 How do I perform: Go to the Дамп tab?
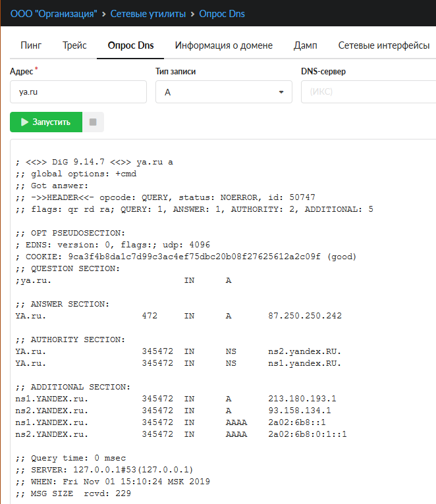click(x=305, y=45)
